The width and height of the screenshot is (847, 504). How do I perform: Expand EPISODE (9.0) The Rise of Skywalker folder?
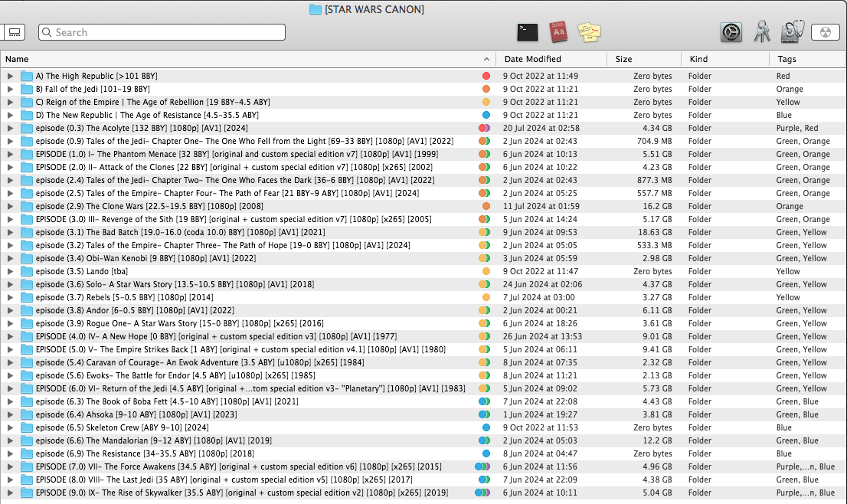point(10,493)
